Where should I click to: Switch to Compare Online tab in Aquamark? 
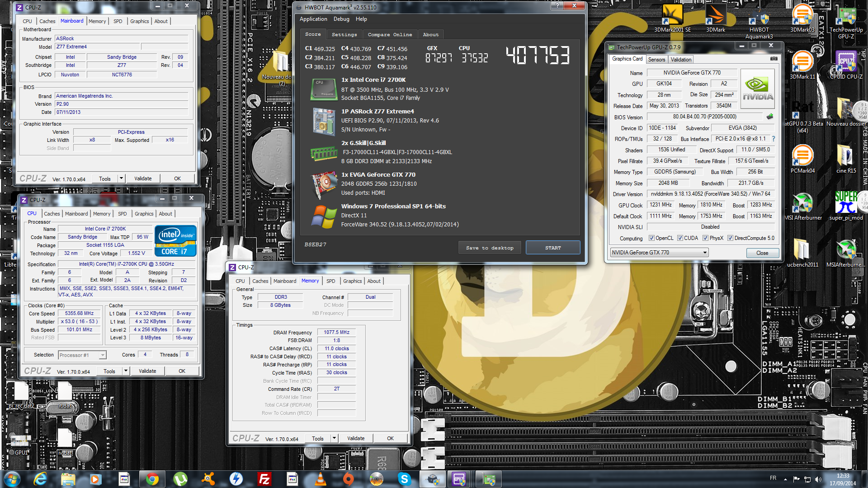coord(390,34)
